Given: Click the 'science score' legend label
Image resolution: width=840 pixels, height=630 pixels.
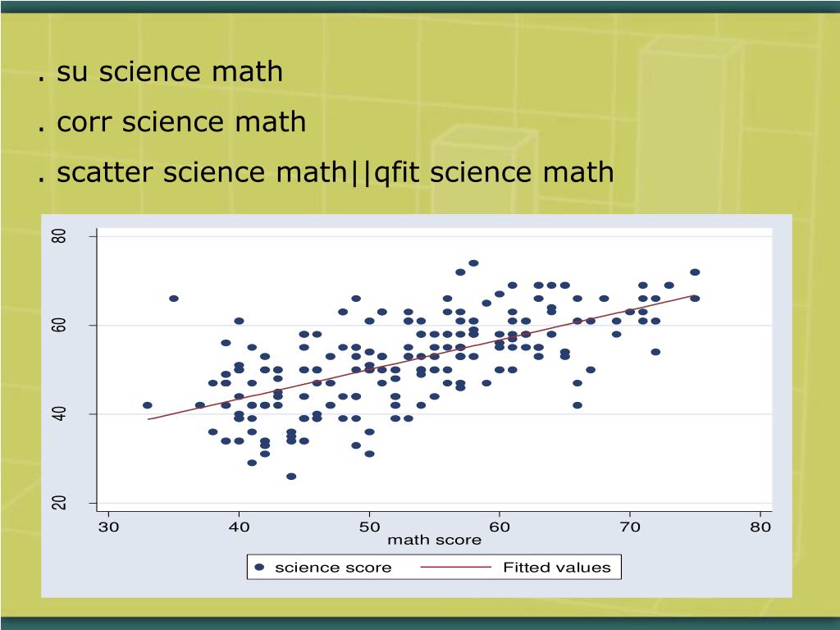Looking at the screenshot, I should point(333,568).
